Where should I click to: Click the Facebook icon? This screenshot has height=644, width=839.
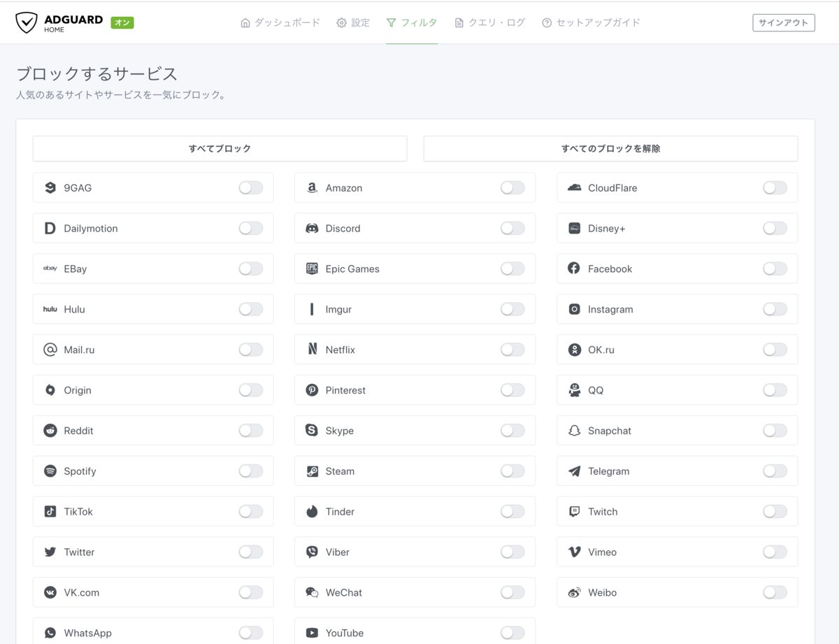point(574,269)
